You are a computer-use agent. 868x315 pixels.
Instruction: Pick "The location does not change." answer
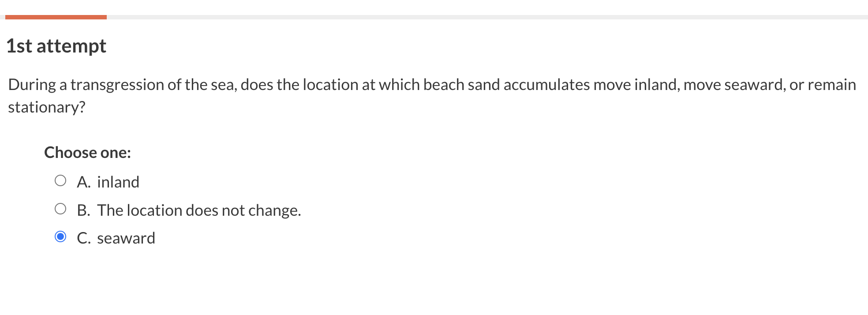tap(199, 210)
